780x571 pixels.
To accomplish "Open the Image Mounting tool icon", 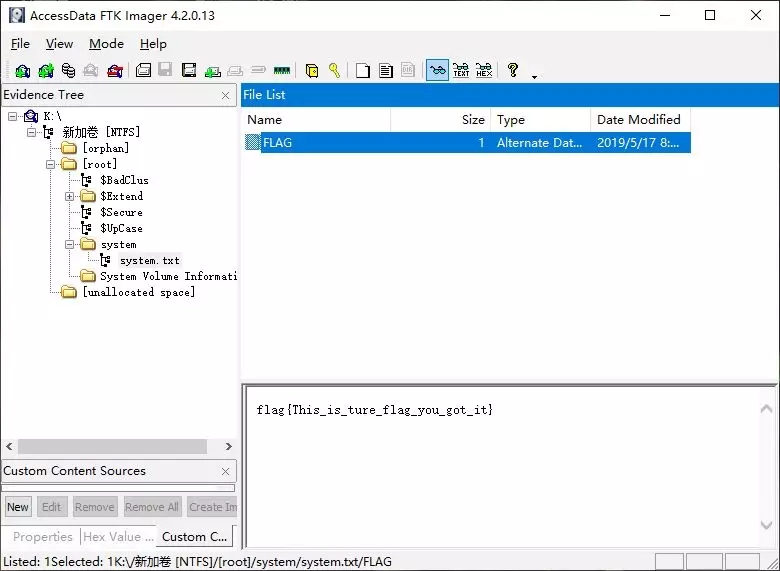I will tap(68, 71).
